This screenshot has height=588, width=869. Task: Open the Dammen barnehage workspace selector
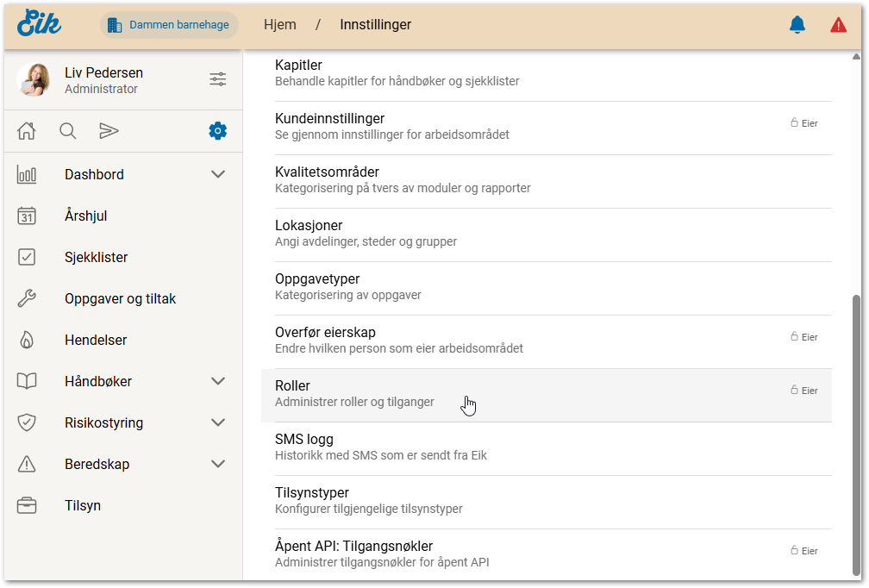(x=169, y=25)
